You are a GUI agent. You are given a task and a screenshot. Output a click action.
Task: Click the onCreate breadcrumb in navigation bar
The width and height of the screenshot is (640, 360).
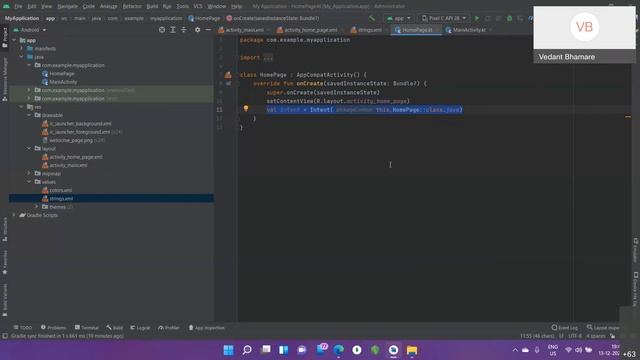(x=273, y=18)
